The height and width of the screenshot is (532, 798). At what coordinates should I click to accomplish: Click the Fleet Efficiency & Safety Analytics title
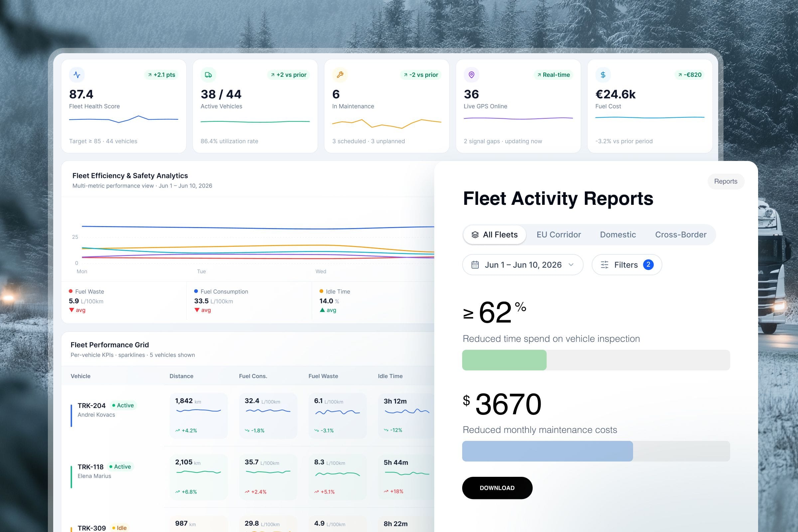[x=130, y=176]
